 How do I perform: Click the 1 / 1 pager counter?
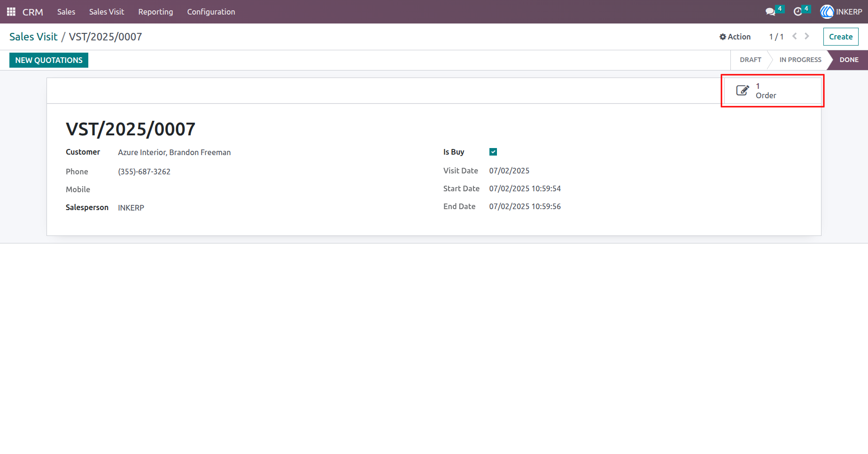(776, 37)
